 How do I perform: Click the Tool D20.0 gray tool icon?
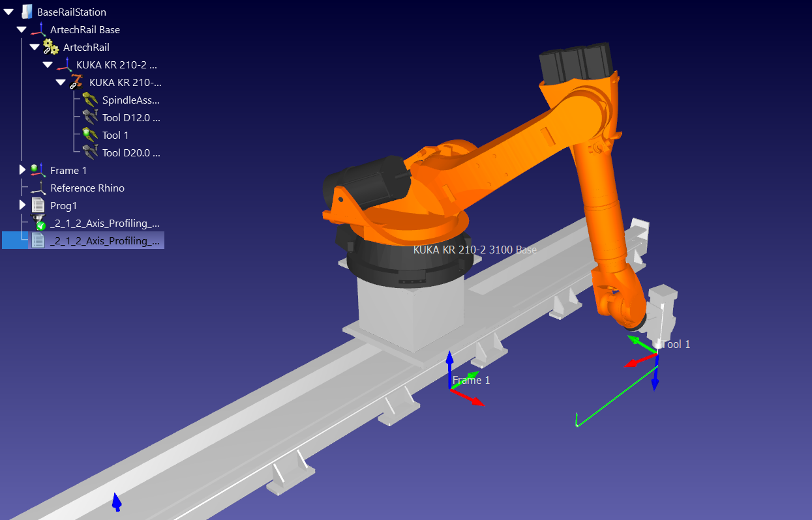pos(90,152)
